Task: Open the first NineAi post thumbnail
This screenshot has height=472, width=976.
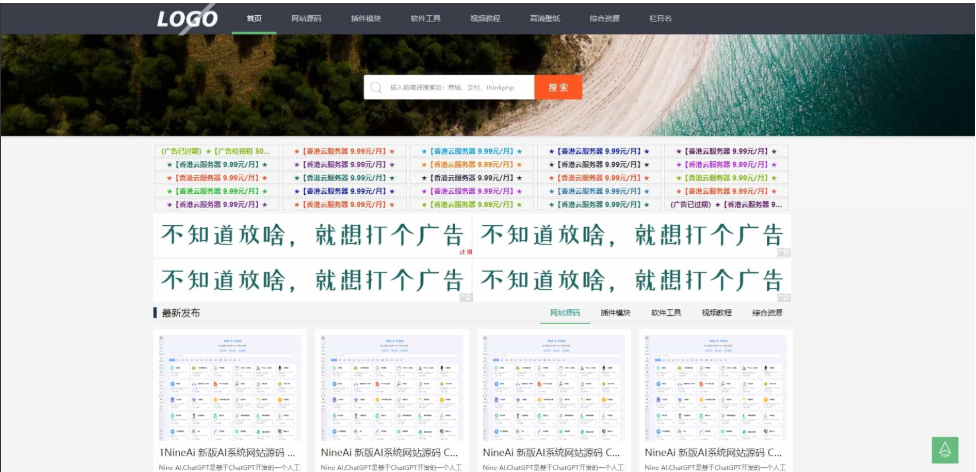Action: click(230, 387)
